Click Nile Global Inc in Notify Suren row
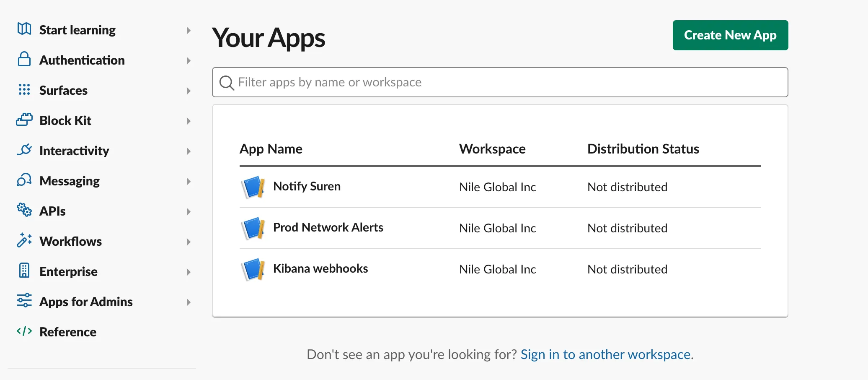Image resolution: width=868 pixels, height=380 pixels. tap(497, 187)
